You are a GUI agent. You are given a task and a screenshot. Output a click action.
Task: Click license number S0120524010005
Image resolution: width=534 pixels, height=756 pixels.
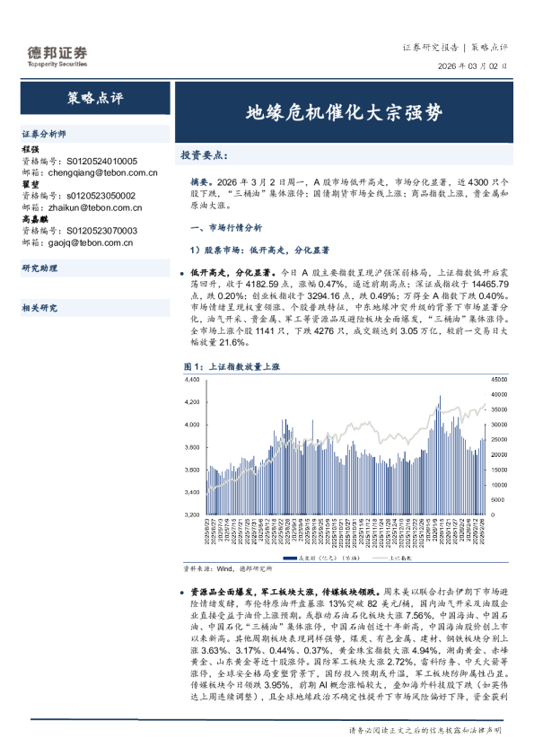(101, 161)
